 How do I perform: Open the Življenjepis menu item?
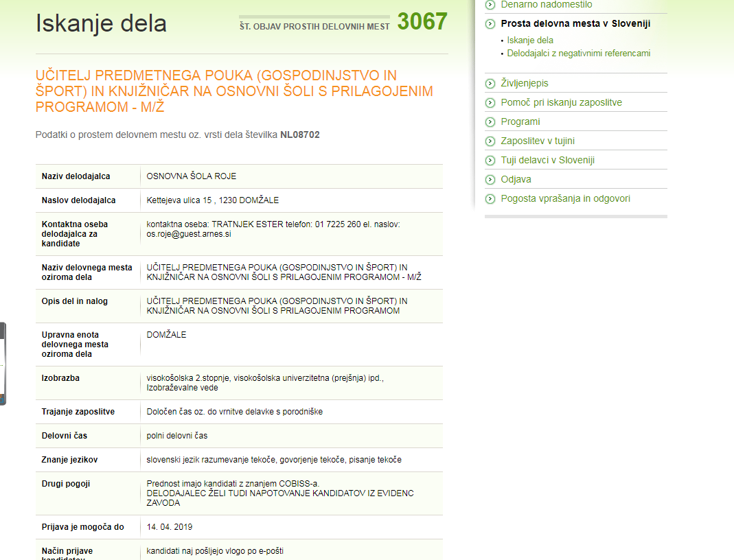coord(525,83)
